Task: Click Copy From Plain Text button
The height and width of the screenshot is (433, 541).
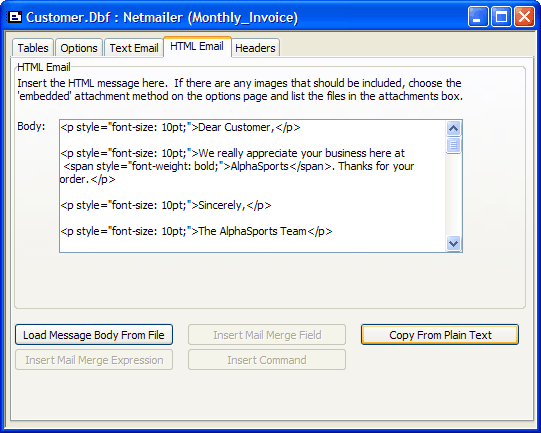Action: click(440, 335)
